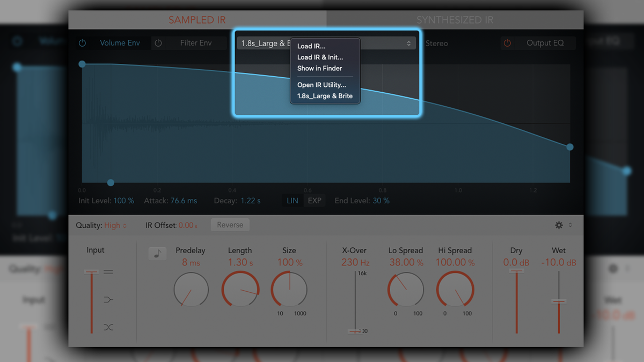644x362 pixels.
Task: Click the Predelay knob
Action: coord(191,290)
